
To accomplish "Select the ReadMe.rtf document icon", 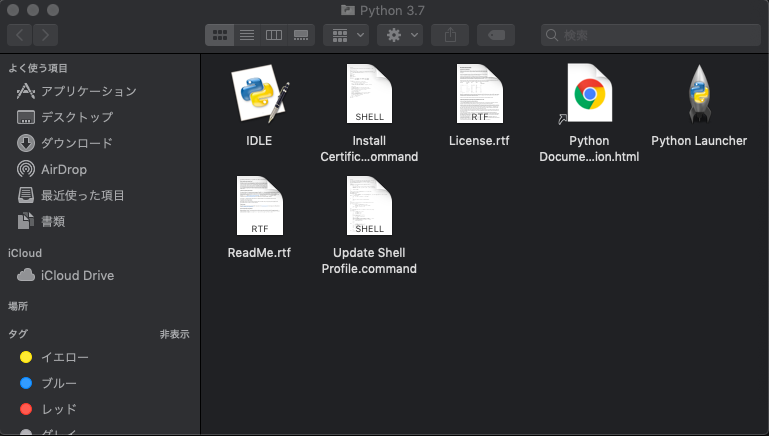I will (259, 205).
